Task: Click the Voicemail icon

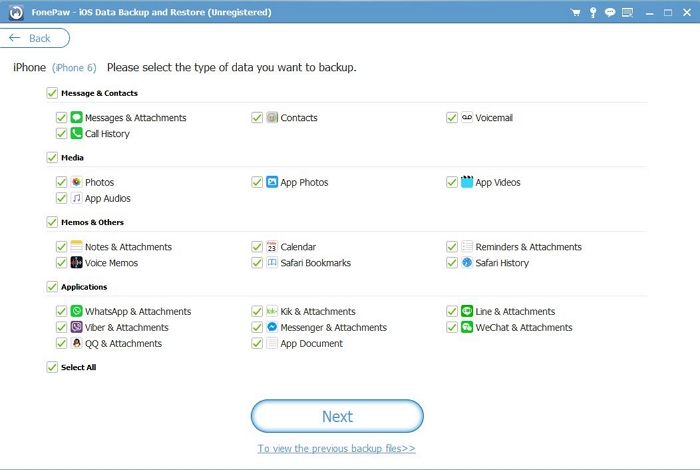Action: (467, 117)
